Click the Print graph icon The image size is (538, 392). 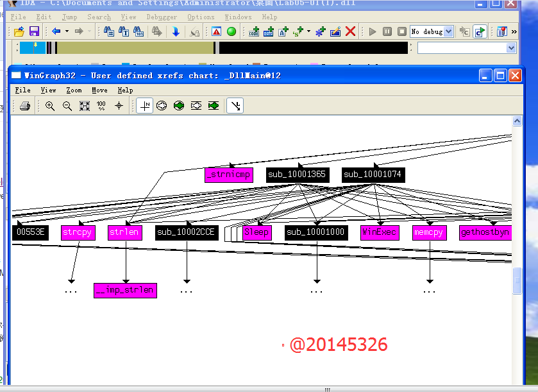pos(24,106)
